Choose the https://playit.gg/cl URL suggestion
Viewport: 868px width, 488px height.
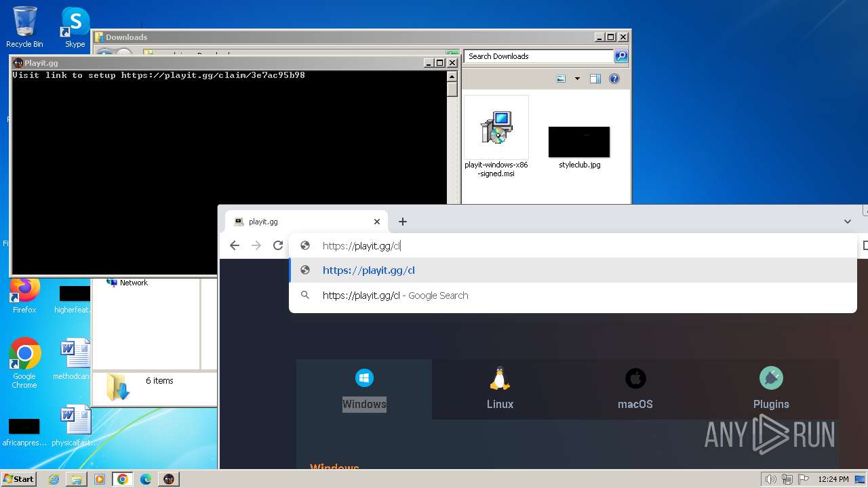573,270
